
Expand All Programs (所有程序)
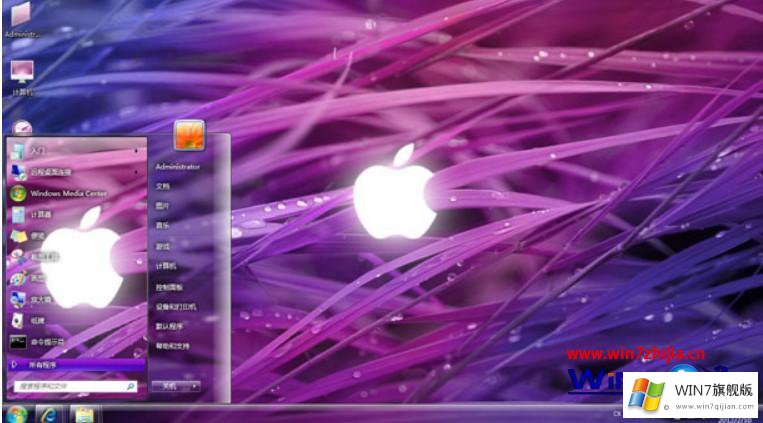[x=76, y=365]
